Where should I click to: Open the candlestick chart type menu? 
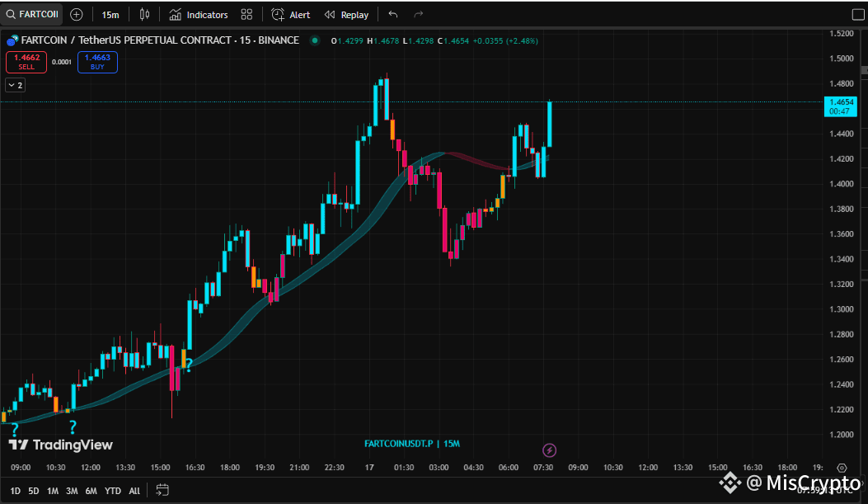click(x=144, y=14)
